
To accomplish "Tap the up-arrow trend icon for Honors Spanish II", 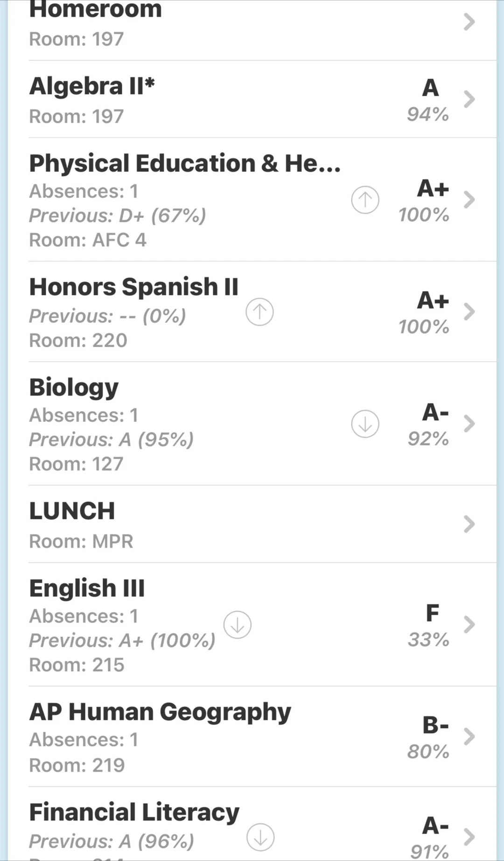I will click(259, 312).
